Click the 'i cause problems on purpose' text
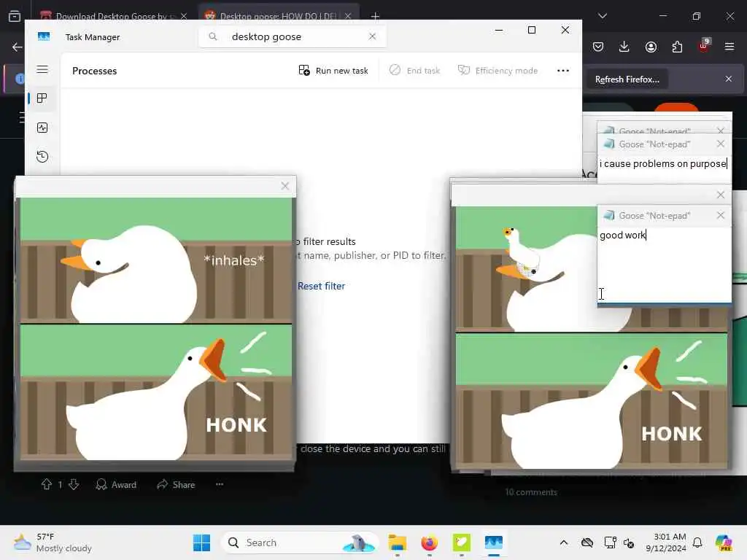The height and width of the screenshot is (560, 747). [x=662, y=164]
